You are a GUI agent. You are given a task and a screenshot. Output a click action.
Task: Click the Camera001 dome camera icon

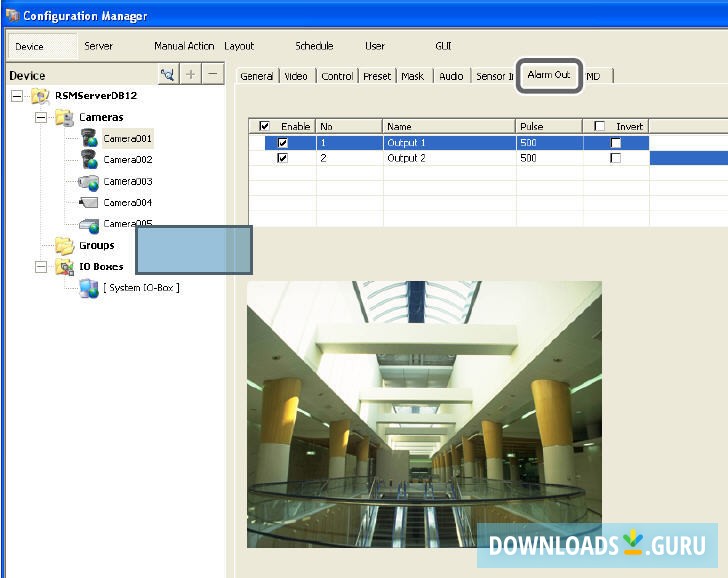(89, 138)
